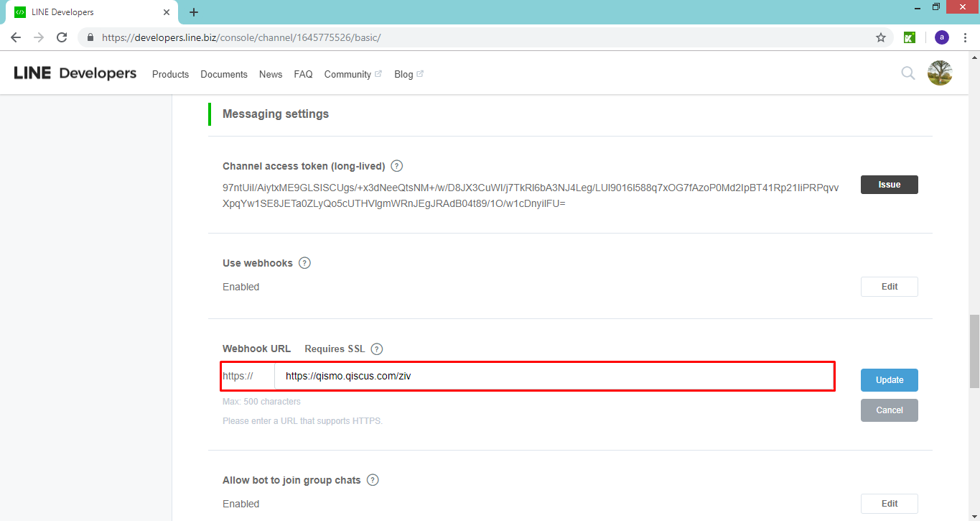Click 'Allow bot to join group chats' label
The height and width of the screenshot is (521, 980).
point(291,480)
